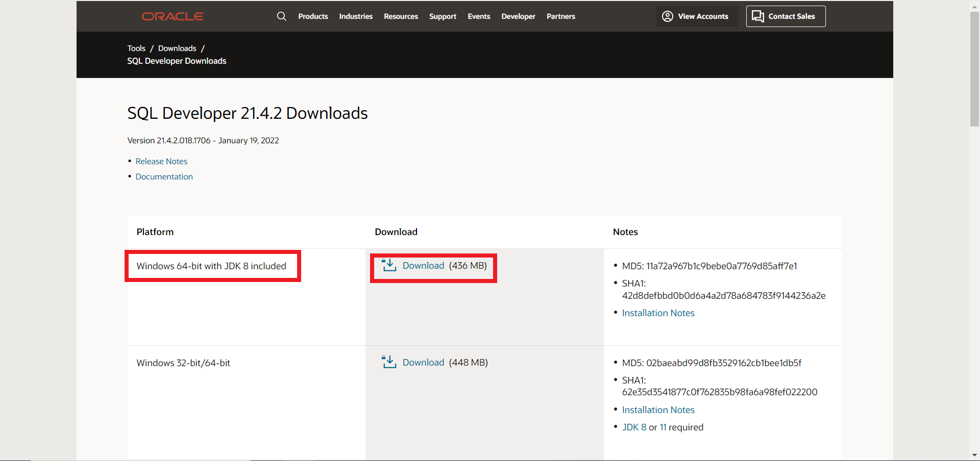Click the SHA1 value starting with 62e35d3541
Viewport: 980px width, 461px height.
pyautogui.click(x=720, y=392)
